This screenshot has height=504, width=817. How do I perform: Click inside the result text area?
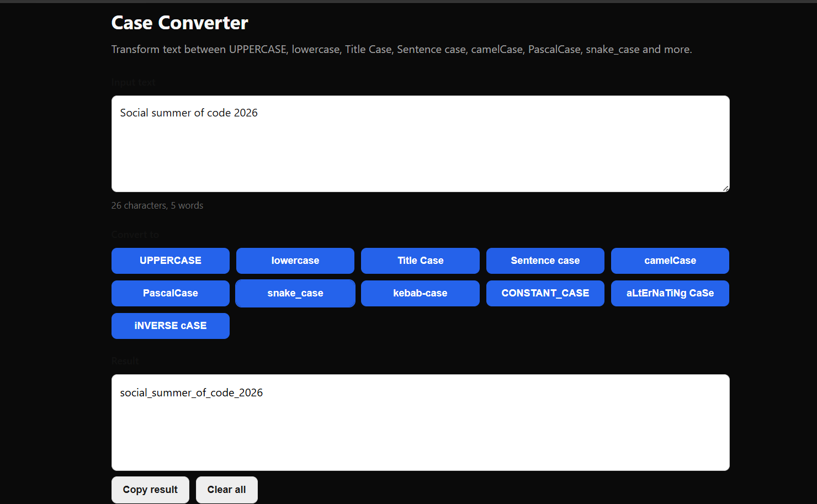coord(420,423)
